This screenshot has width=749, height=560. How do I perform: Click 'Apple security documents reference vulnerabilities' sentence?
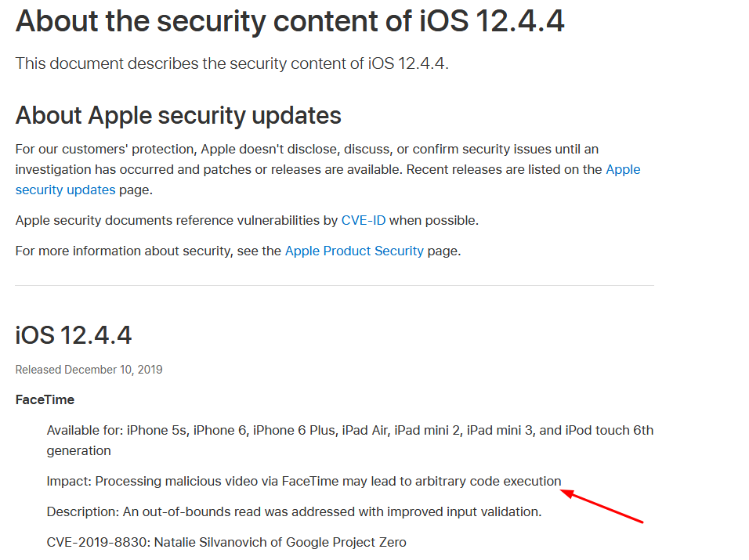(247, 221)
